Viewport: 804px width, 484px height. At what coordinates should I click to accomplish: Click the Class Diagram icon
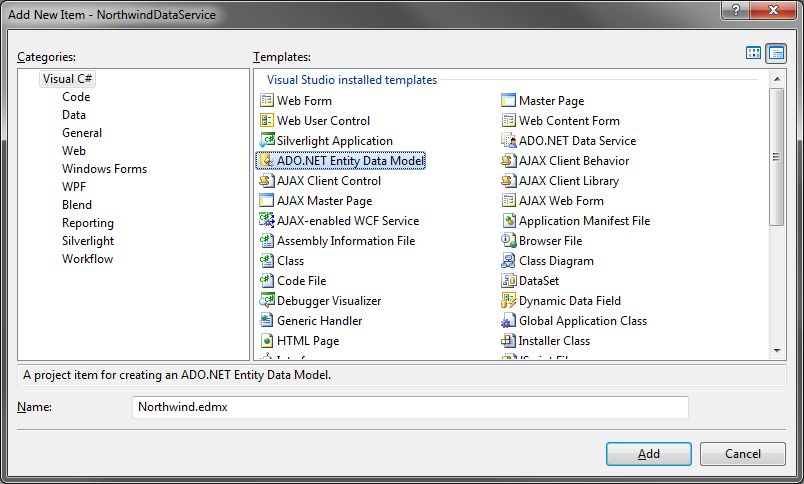tap(508, 260)
